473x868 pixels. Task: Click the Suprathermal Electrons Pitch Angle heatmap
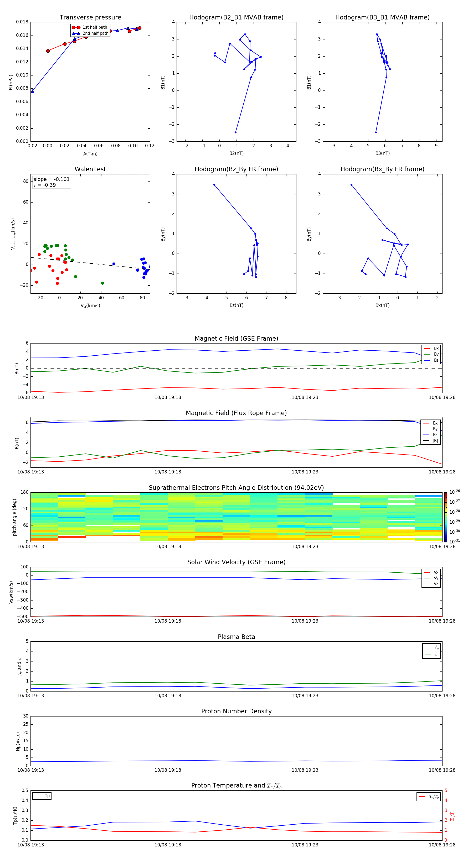[x=236, y=517]
